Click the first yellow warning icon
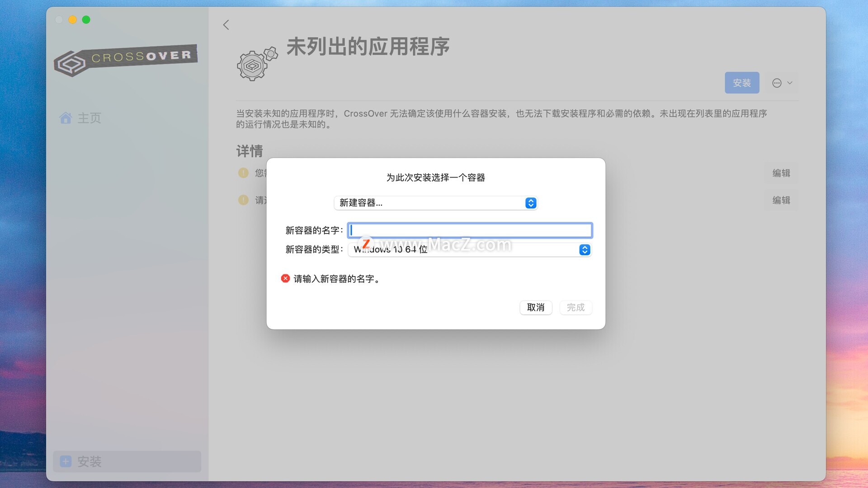 tap(243, 173)
